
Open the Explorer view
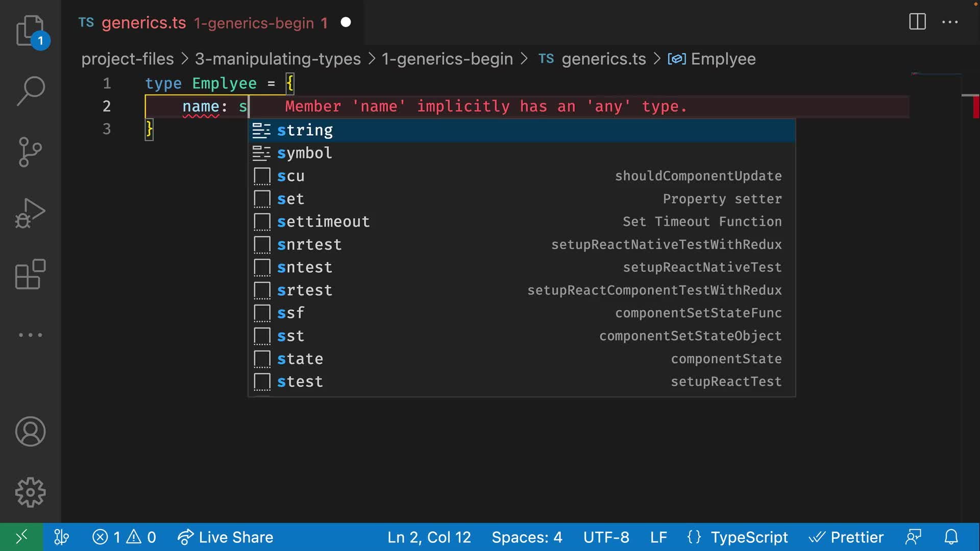coord(31,31)
